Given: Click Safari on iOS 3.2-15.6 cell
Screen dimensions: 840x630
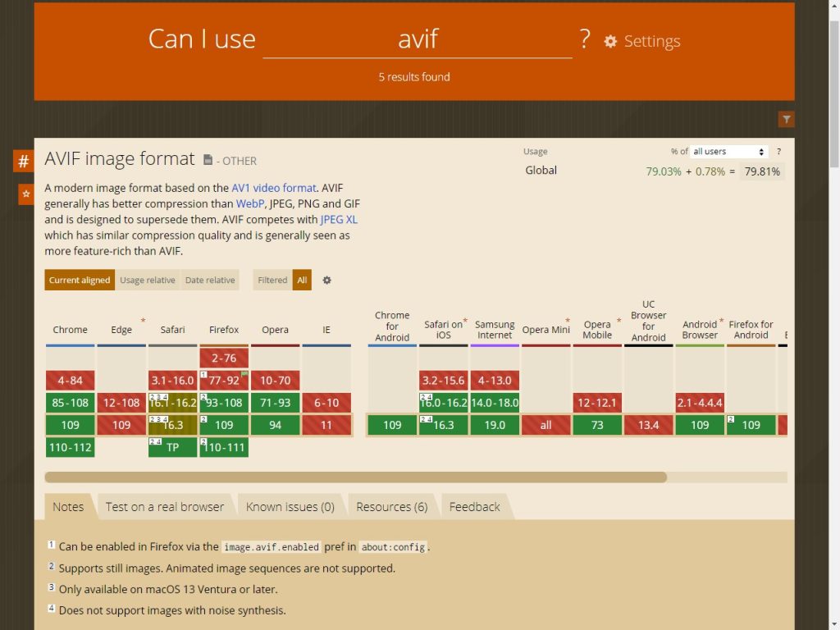Looking at the screenshot, I should coord(444,381).
